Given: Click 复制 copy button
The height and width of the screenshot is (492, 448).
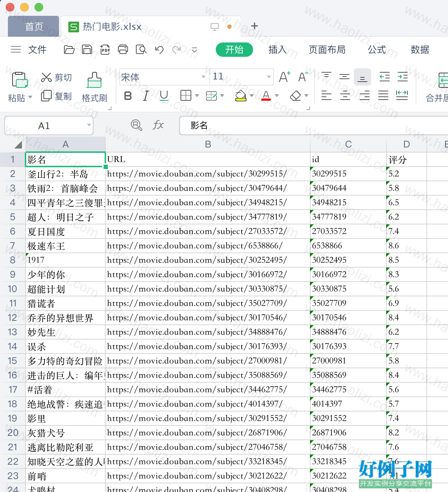Looking at the screenshot, I should [56, 96].
